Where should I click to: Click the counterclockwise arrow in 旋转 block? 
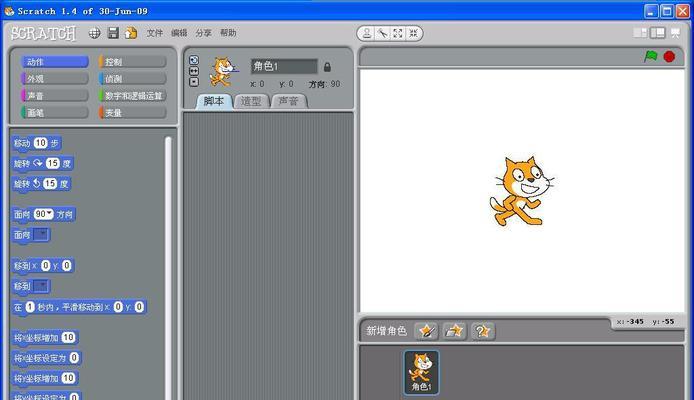point(37,183)
